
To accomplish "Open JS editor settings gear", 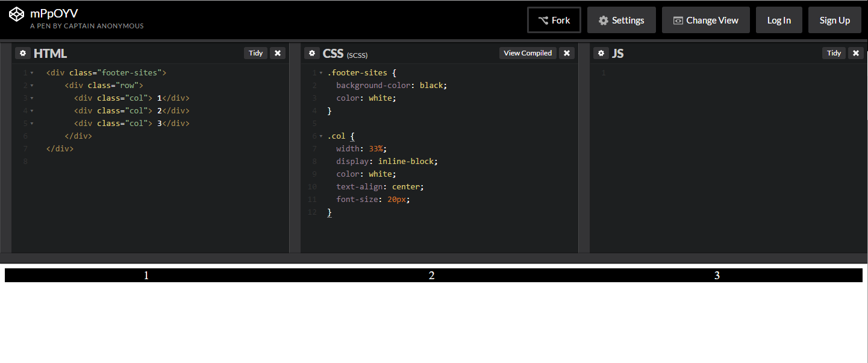I will (x=601, y=53).
